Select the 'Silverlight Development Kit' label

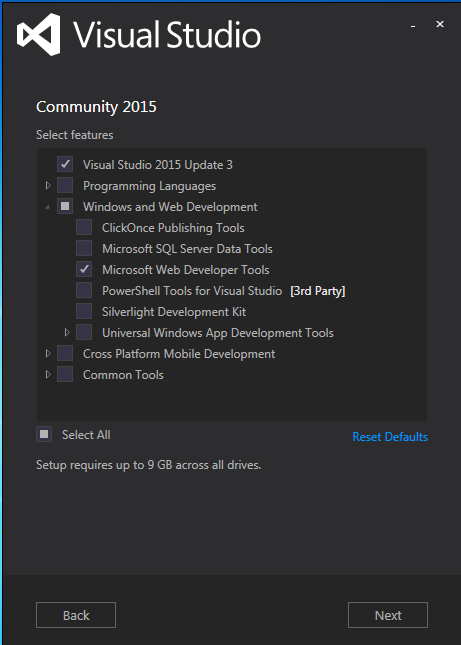[174, 312]
